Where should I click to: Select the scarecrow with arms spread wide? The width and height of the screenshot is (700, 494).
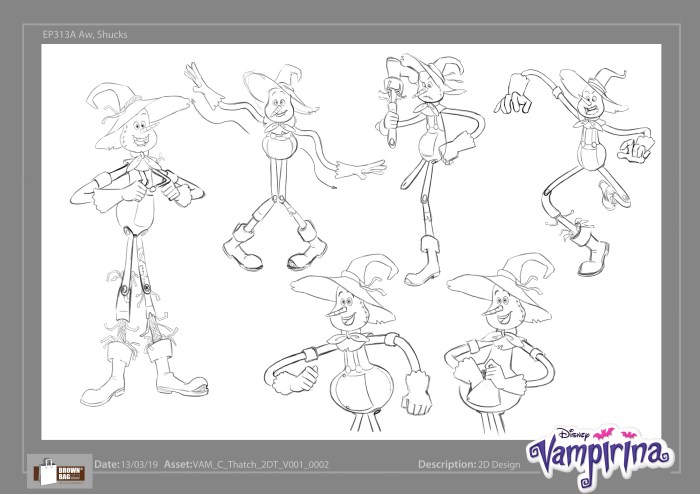click(280, 160)
